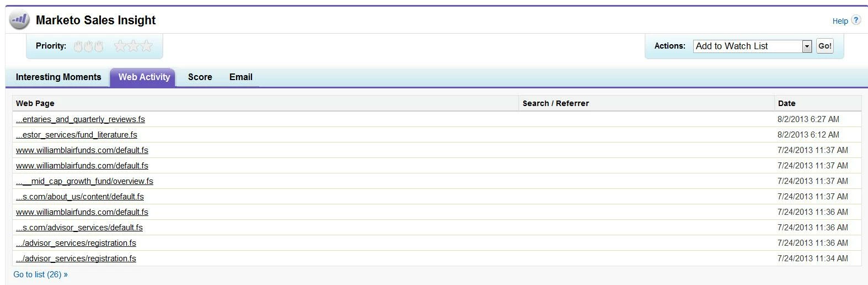868x285 pixels.
Task: Click the third priority star icon
Action: [x=146, y=46]
